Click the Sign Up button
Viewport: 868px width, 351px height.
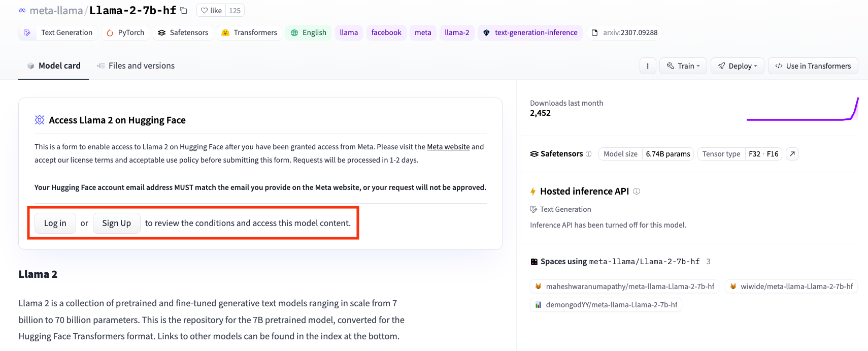pos(116,223)
